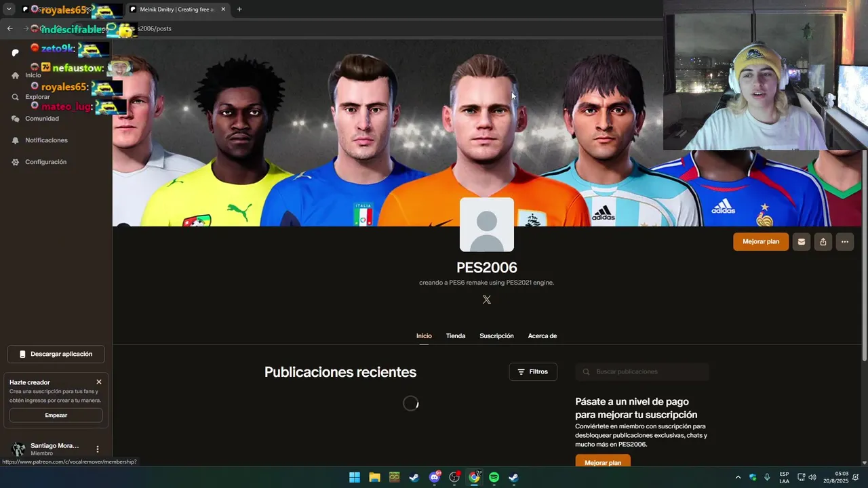Click the OBS Studio taskbar icon
The height and width of the screenshot is (488, 868).
454,477
